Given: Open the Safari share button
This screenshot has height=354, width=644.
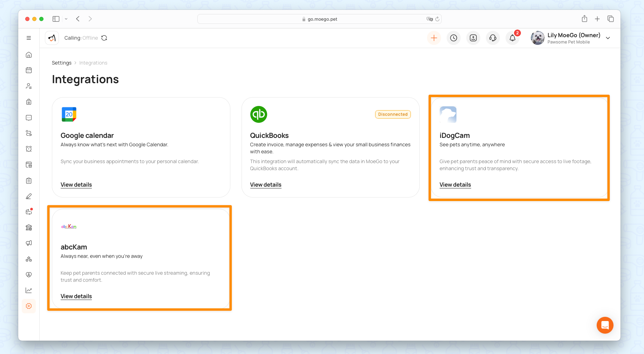Looking at the screenshot, I should click(584, 19).
